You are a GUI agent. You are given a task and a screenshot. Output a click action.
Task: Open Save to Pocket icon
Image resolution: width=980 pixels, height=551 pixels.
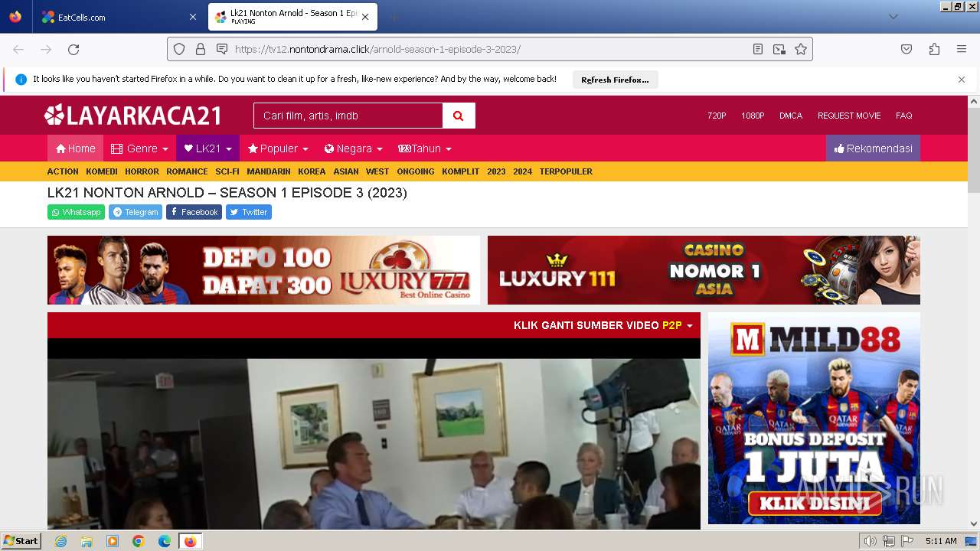[906, 49]
